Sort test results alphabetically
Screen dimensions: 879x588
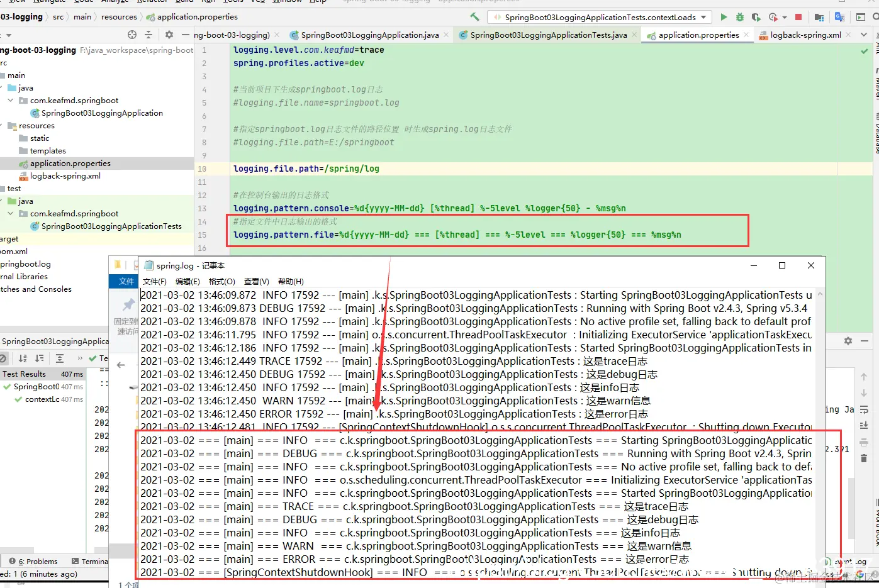(23, 358)
